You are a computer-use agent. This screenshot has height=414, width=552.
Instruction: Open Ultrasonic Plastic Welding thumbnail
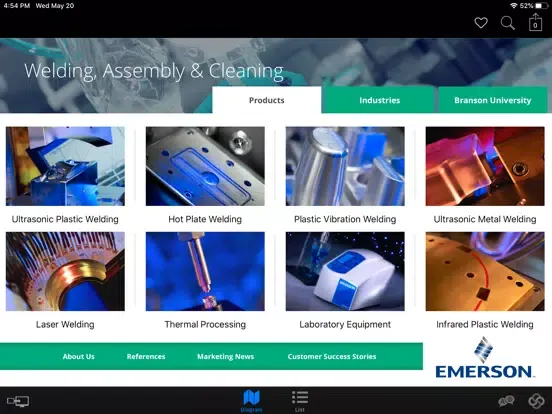click(65, 166)
